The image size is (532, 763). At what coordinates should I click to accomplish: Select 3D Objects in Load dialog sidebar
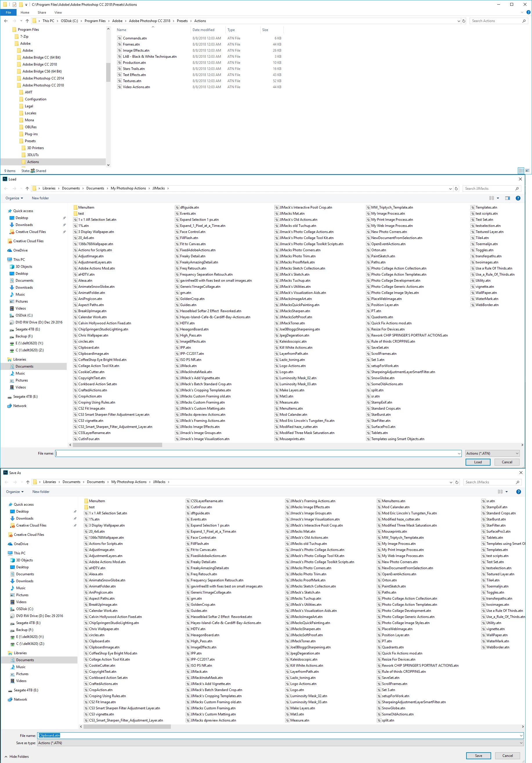pyautogui.click(x=23, y=267)
